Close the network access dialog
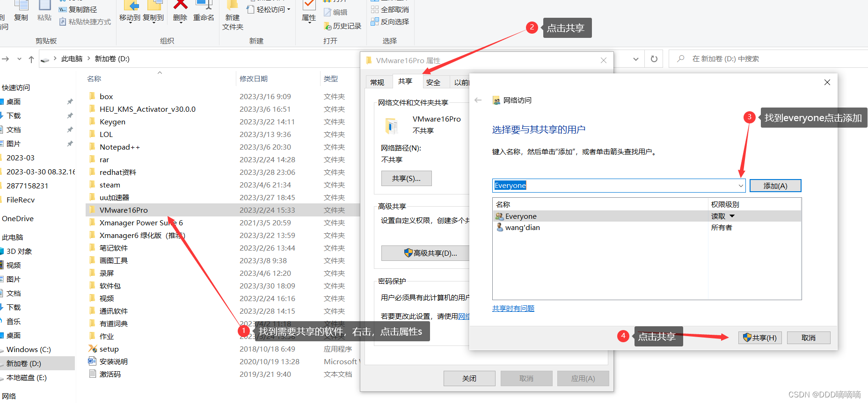 coord(827,82)
